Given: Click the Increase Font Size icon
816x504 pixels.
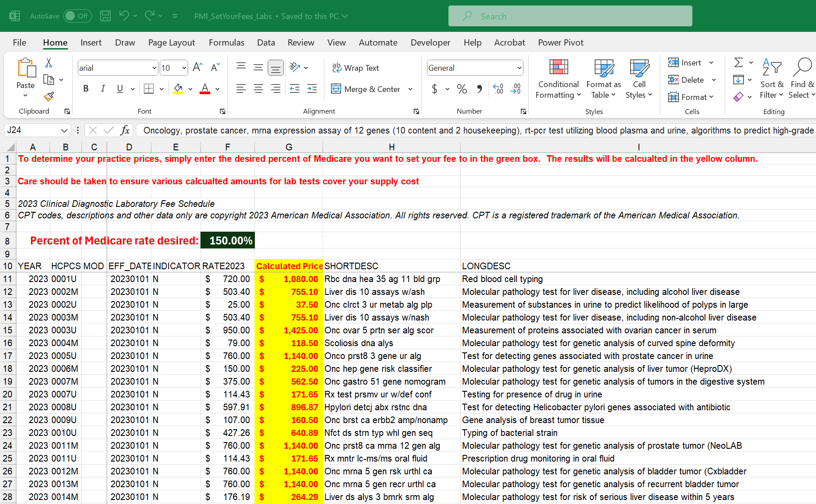Looking at the screenshot, I should click(197, 67).
